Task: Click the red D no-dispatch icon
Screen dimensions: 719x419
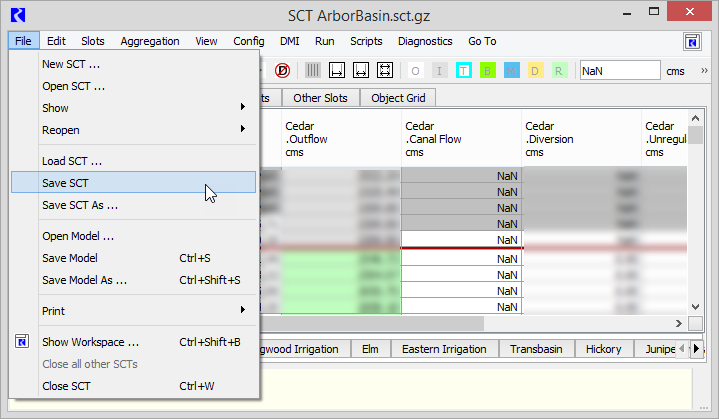Action: pos(283,71)
